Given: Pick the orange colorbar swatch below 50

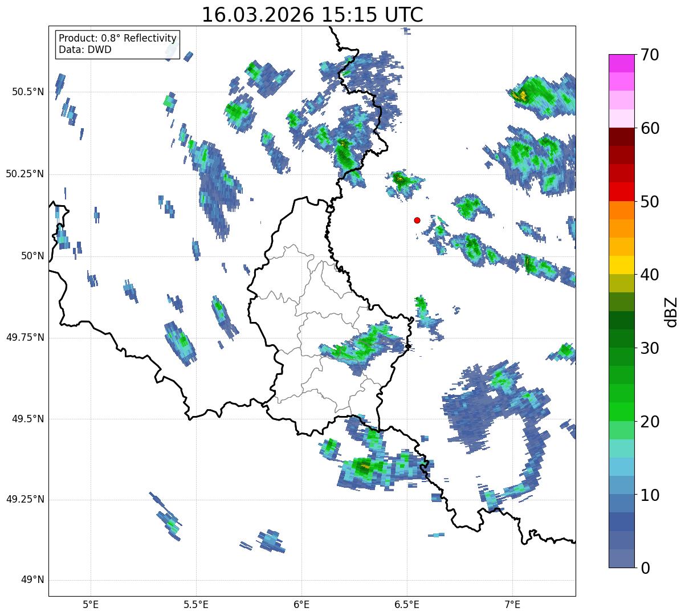Looking at the screenshot, I should pyautogui.click(x=622, y=210).
